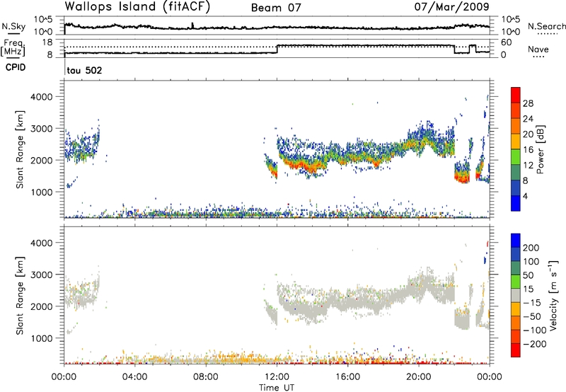The image size is (566, 392).
Task: Pick the blue top segment of velocity colorbar
Action: (516, 241)
